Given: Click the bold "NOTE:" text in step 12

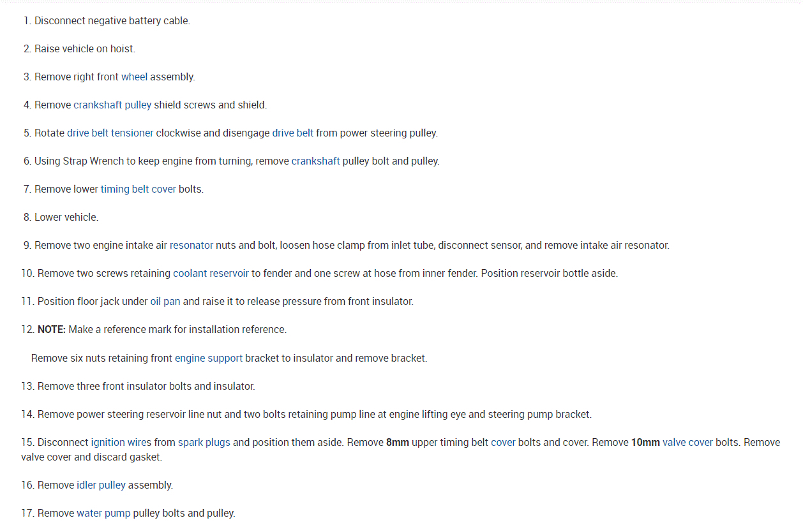Looking at the screenshot, I should click(52, 330).
